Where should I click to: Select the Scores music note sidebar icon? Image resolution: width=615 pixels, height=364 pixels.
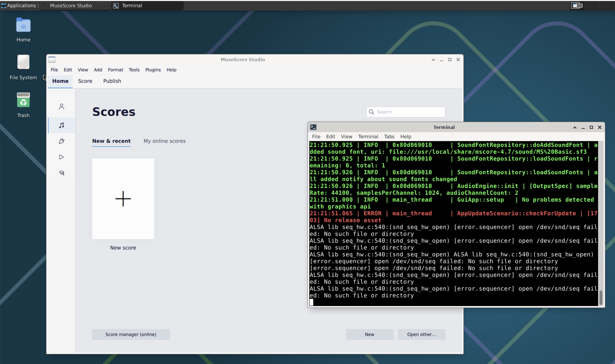pyautogui.click(x=62, y=125)
